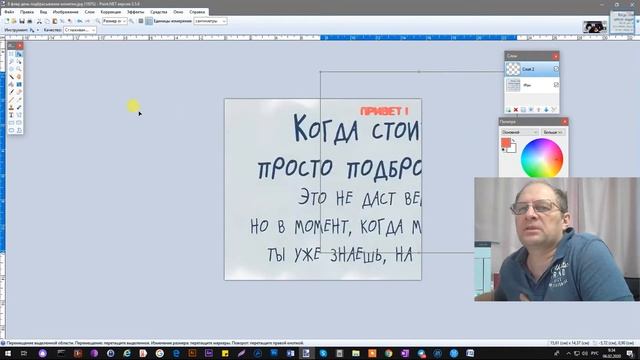Viewport: 640px width, 360px height.
Task: Click the Undo arrow icon
Action: 80,21
